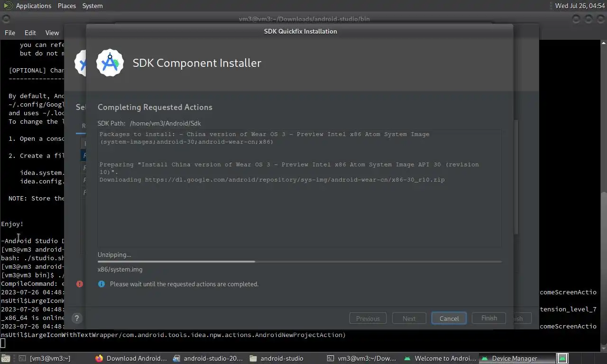This screenshot has height=364, width=607.
Task: Click the greyed-out Next button
Action: tap(409, 318)
